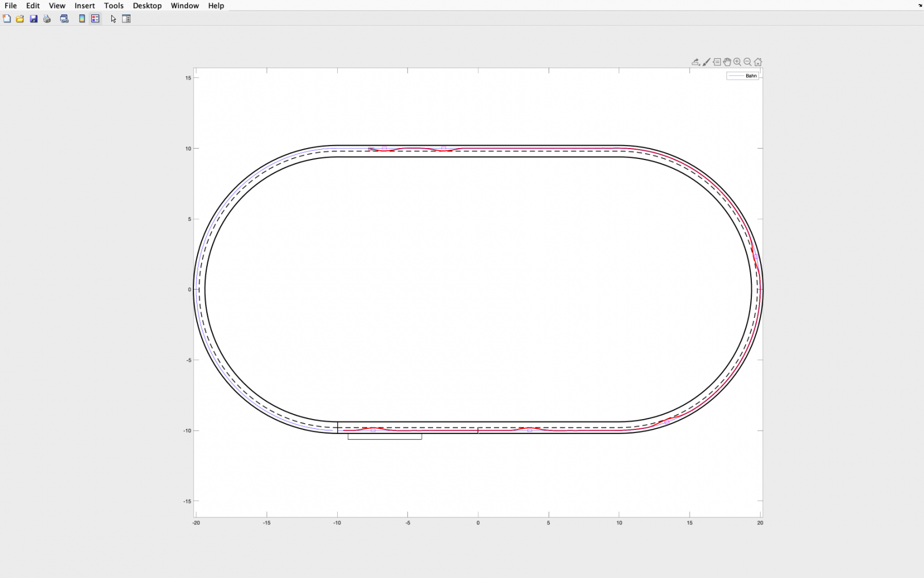The height and width of the screenshot is (578, 924).
Task: Activate the data brush tool
Action: [x=706, y=62]
